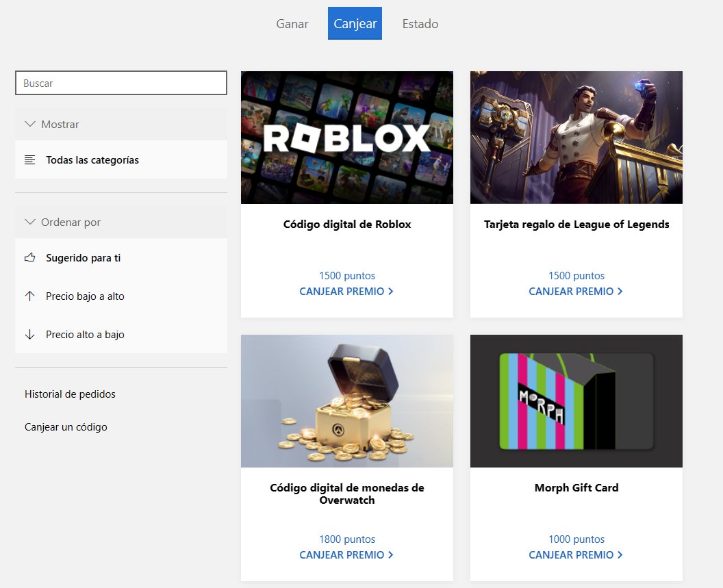Viewport: 723px width, 588px height.
Task: Click the Todas las categorías list icon
Action: [x=29, y=160]
